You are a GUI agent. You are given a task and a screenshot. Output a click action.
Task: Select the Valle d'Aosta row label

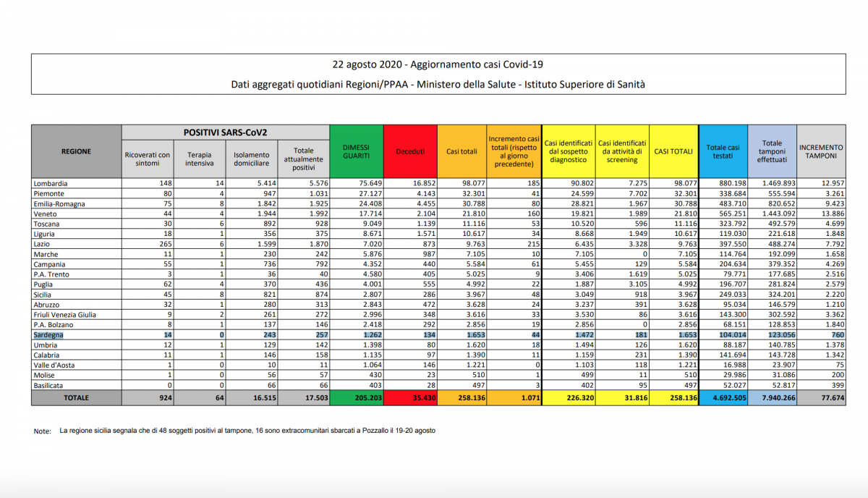coord(55,366)
